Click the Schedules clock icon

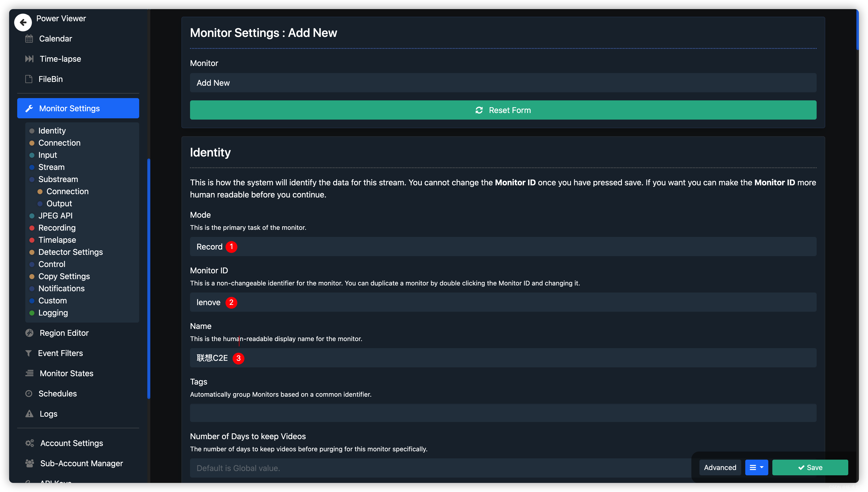pos(29,394)
